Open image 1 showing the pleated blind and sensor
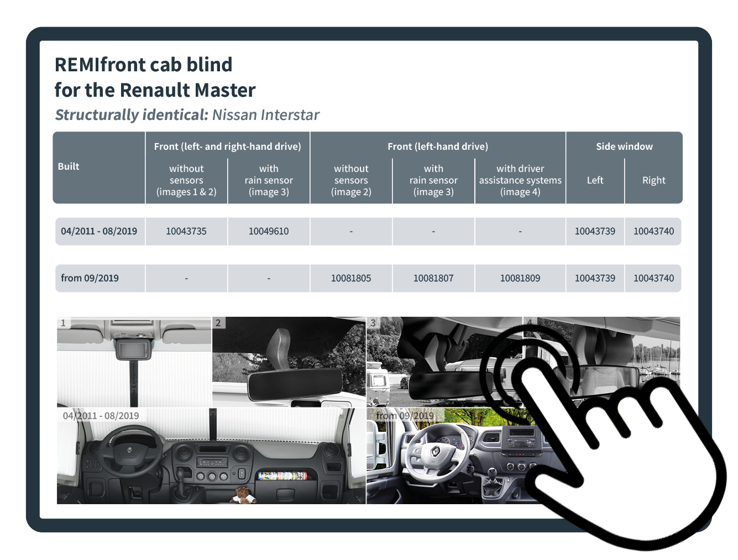738x560 pixels. [134, 362]
